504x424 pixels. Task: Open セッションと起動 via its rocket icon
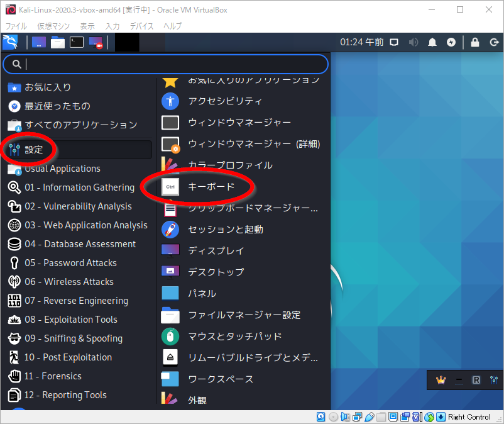(170, 230)
